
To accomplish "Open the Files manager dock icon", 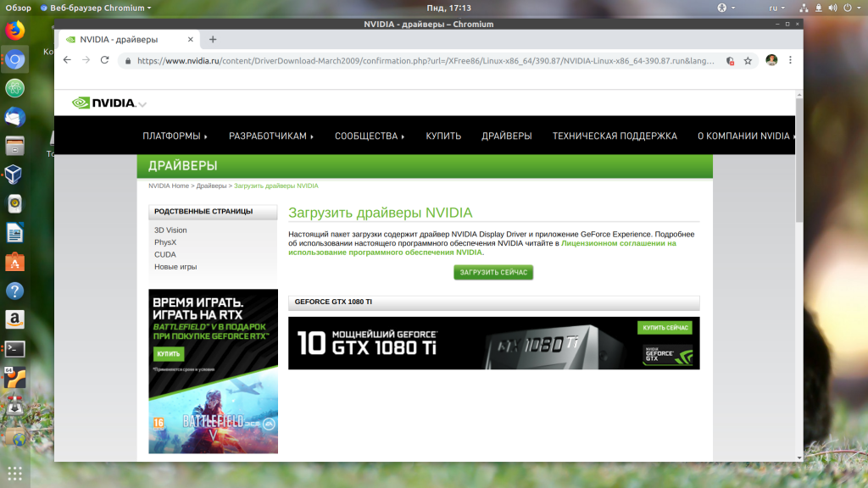I will coord(15,146).
